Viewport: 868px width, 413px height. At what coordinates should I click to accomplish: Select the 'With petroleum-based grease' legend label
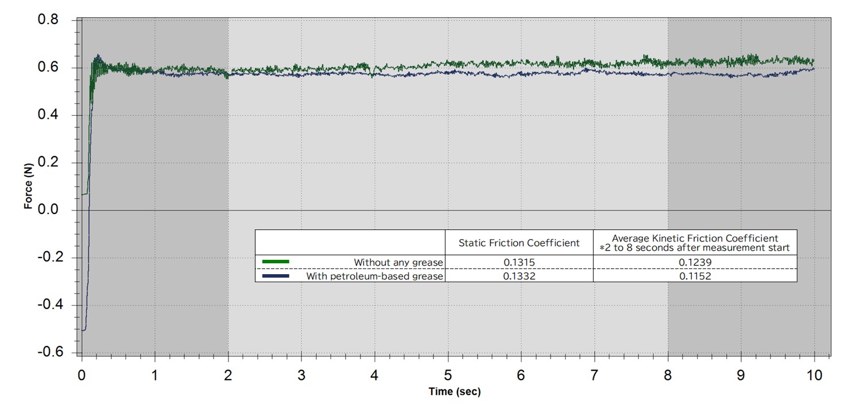tap(374, 276)
